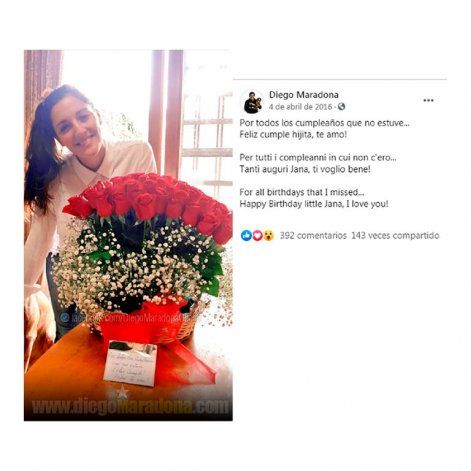Click the verified checkmark badge on the photo
The height and width of the screenshot is (471, 471).
65,318
